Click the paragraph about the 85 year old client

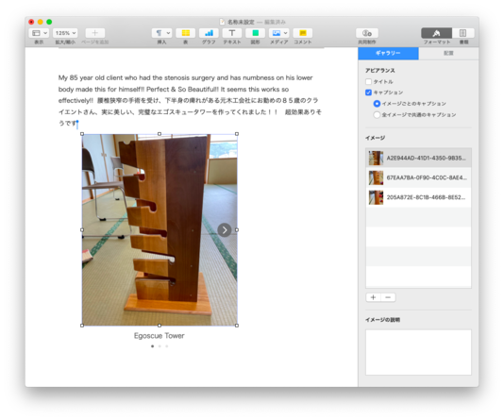pyautogui.click(x=190, y=100)
